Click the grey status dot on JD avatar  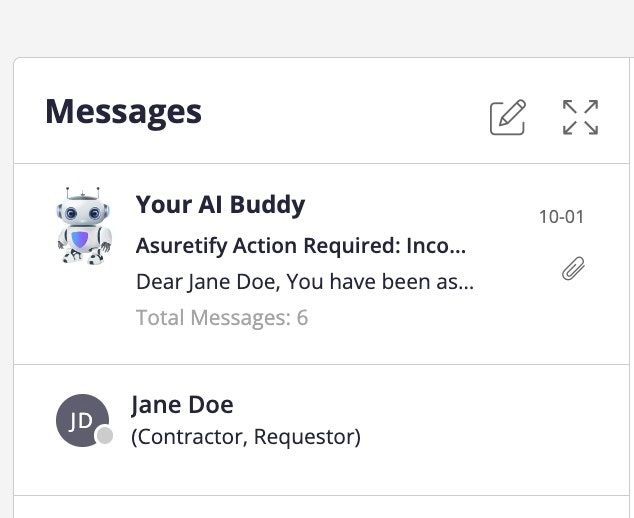104,436
